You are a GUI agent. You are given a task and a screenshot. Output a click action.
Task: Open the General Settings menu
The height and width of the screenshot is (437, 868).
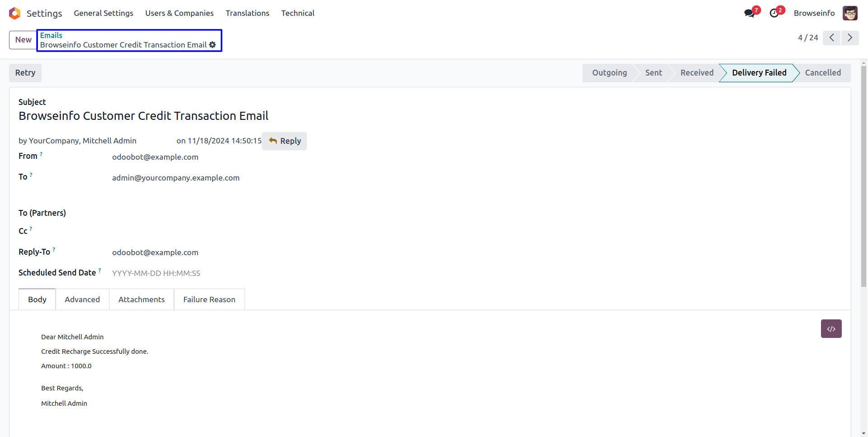104,13
